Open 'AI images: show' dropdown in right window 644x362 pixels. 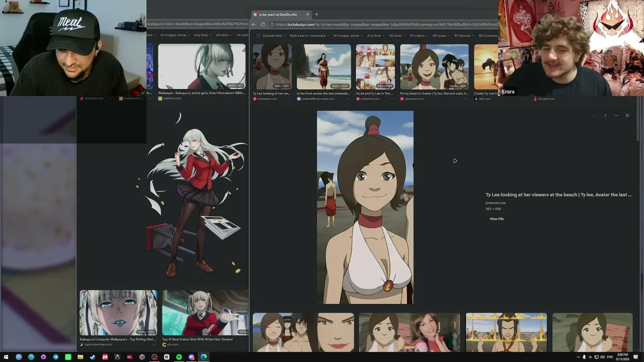348,36
